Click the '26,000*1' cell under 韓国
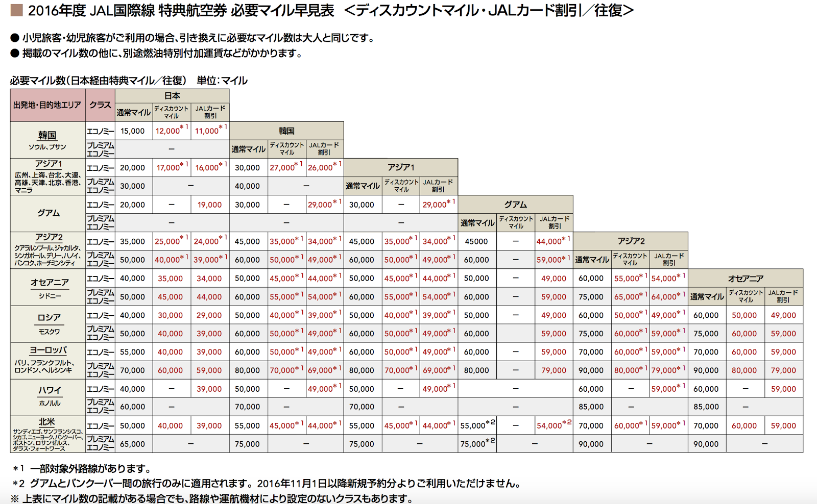This screenshot has height=504, width=817. [x=325, y=167]
